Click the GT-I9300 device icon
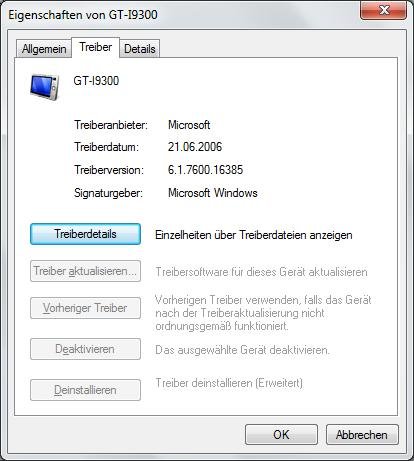Image resolution: width=414 pixels, height=461 pixels. 45,87
